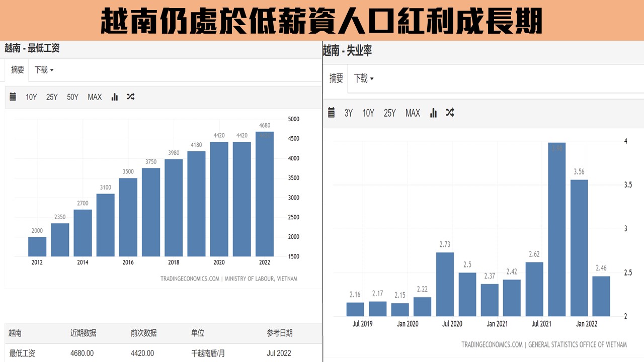Viewport: 644px width, 362px height.
Task: Set minimum wage chart range to 25Y
Action: pyautogui.click(x=52, y=97)
